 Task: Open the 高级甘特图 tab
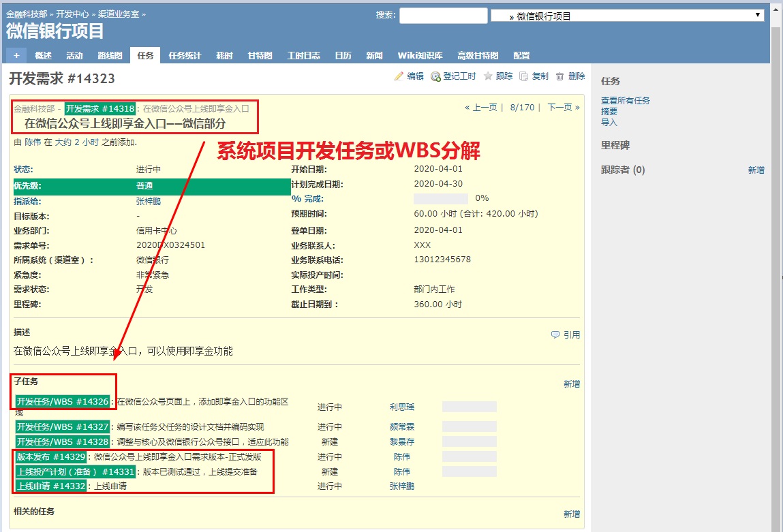[478, 55]
